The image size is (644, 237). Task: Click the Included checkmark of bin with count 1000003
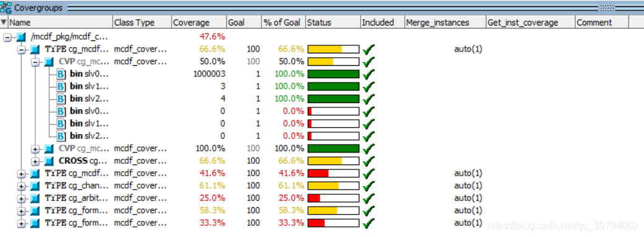[368, 74]
